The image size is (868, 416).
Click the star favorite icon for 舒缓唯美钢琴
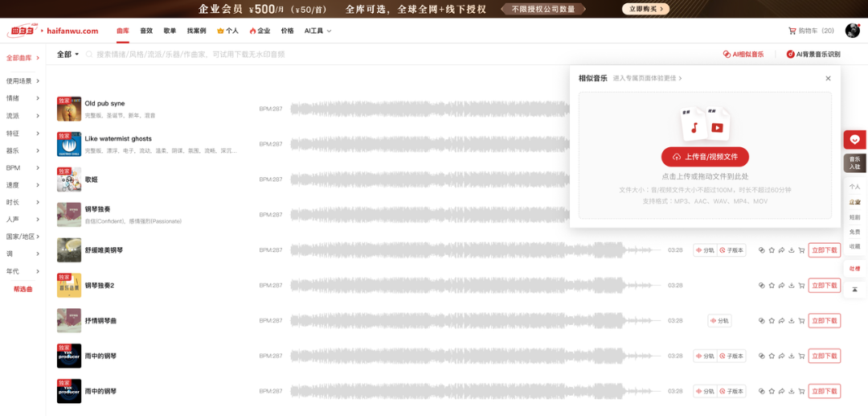coord(772,250)
